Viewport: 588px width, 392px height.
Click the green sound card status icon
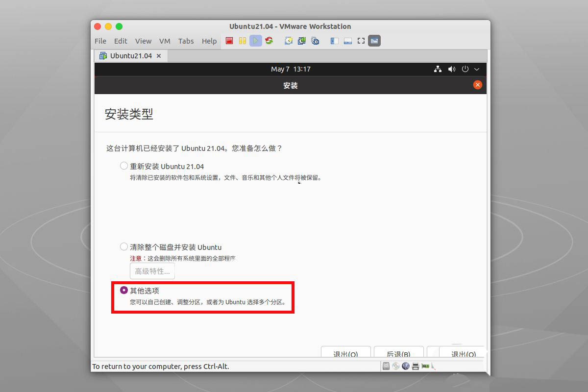426,366
